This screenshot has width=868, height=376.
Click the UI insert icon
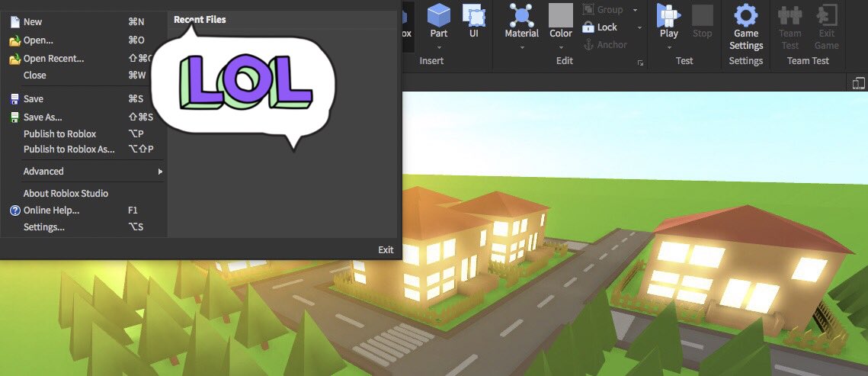coord(474,15)
